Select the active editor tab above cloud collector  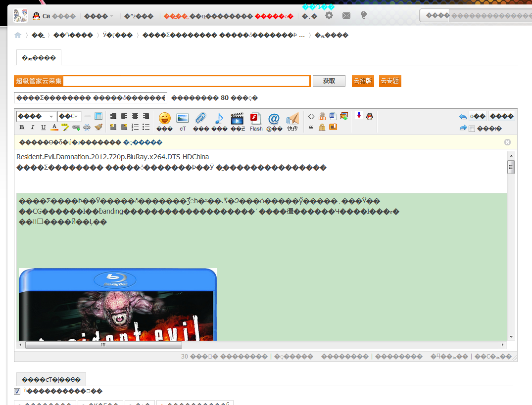39,58
